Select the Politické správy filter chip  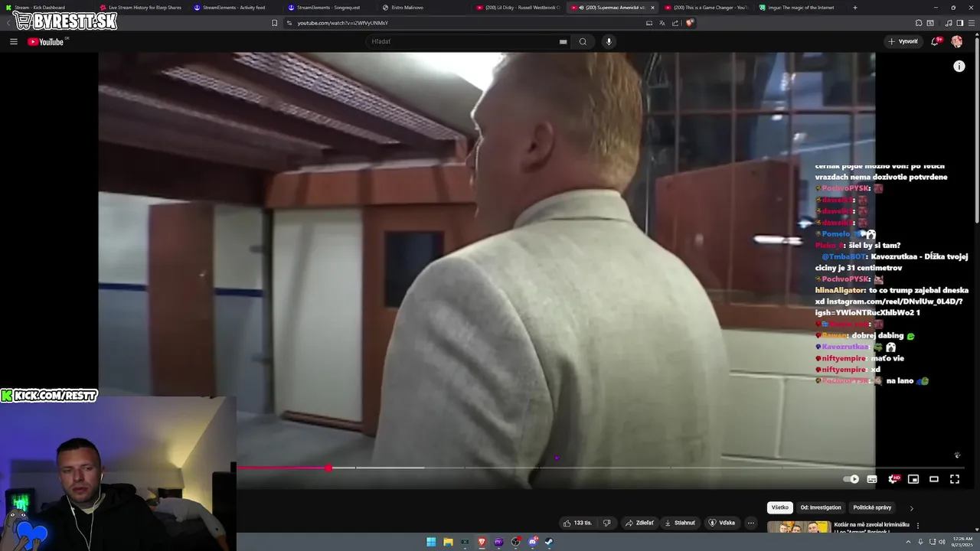click(872, 507)
